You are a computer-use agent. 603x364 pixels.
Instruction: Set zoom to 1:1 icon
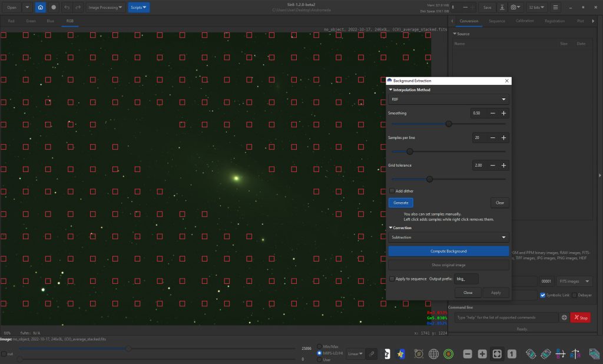pyautogui.click(x=512, y=353)
